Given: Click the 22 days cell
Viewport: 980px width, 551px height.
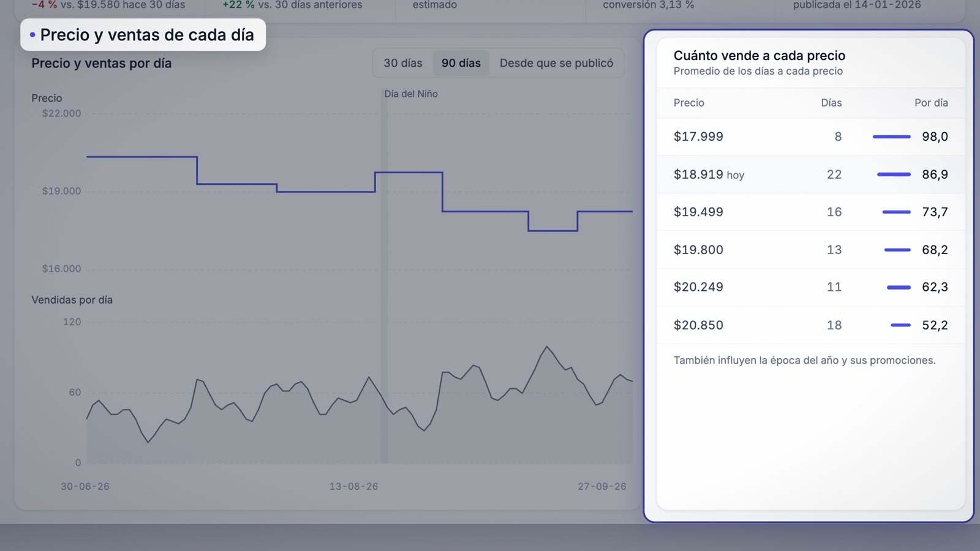Looking at the screenshot, I should 834,174.
